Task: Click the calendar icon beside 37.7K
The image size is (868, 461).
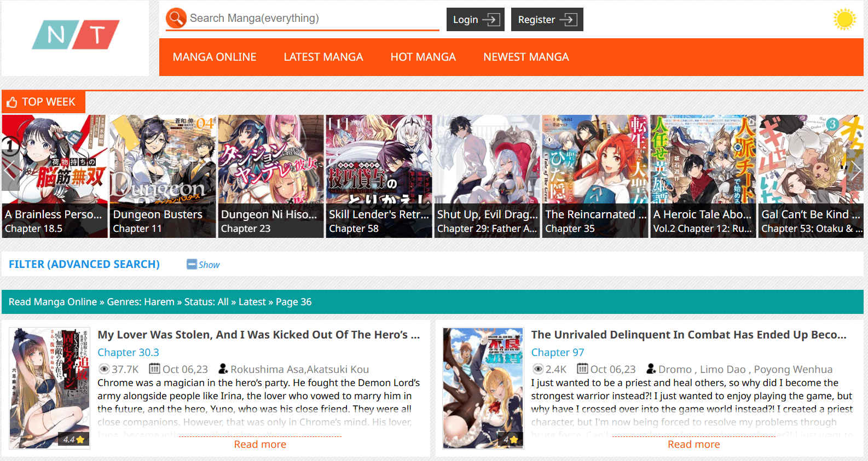Action: (x=154, y=369)
